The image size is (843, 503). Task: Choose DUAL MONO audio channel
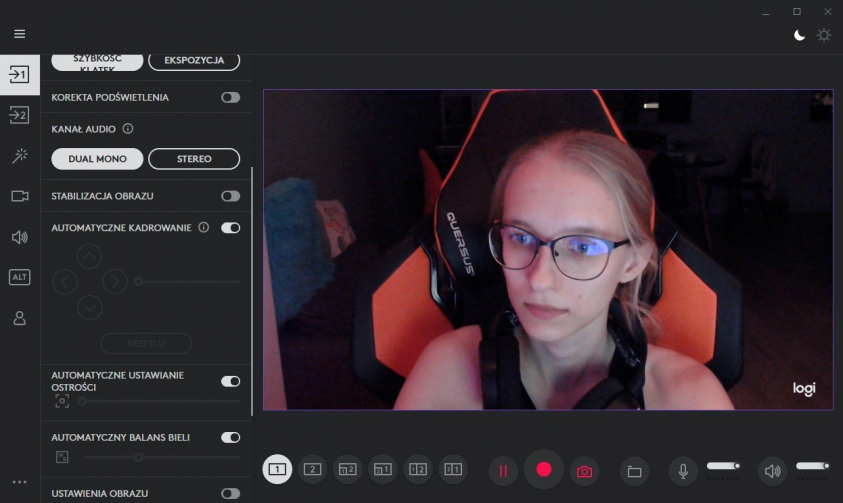point(97,159)
